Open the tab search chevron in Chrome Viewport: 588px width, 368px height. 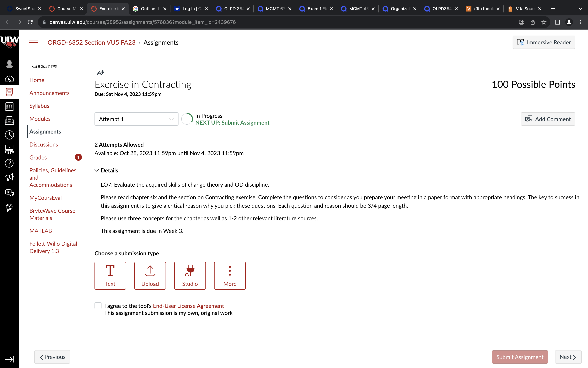pos(580,9)
